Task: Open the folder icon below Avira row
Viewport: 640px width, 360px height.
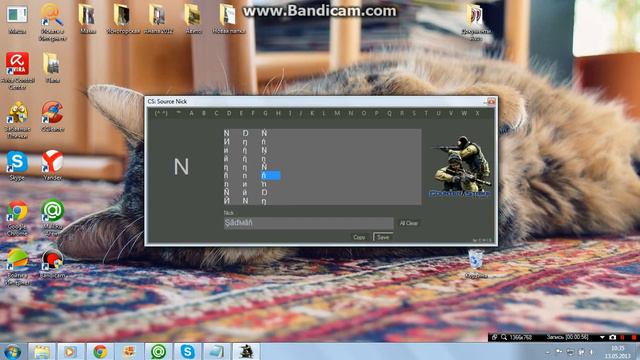Action: (52, 68)
